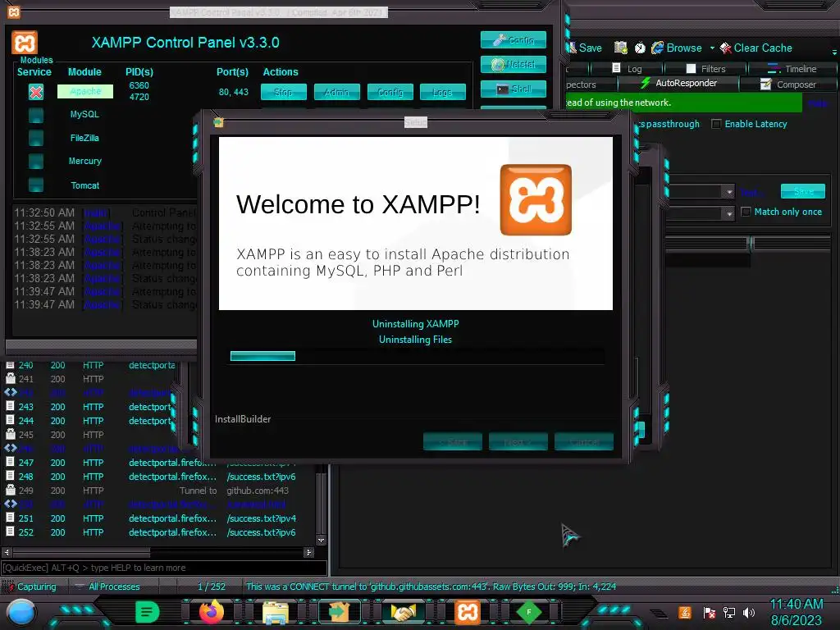The height and width of the screenshot is (630, 840).
Task: Click the document icon of session 251
Action: pos(10,518)
